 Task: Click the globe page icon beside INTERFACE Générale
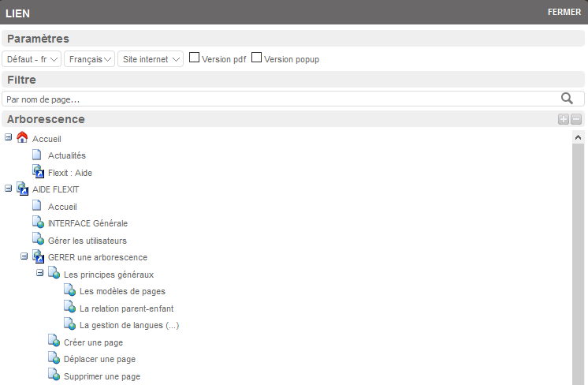click(38, 222)
